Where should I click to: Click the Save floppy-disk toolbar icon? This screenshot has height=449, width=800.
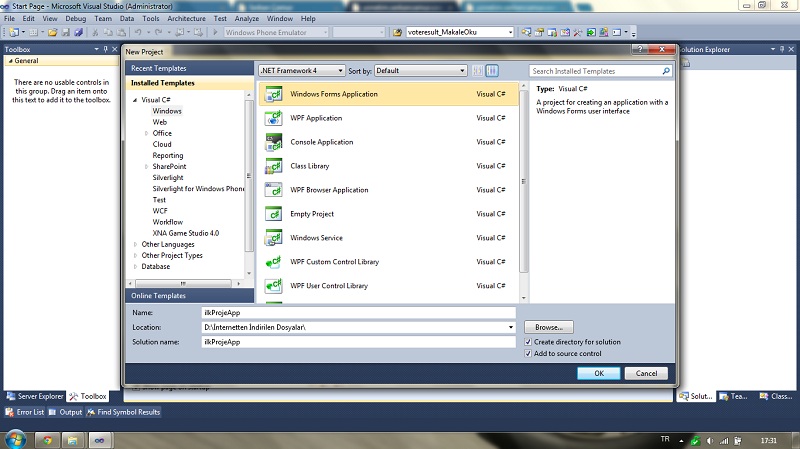coord(66,32)
